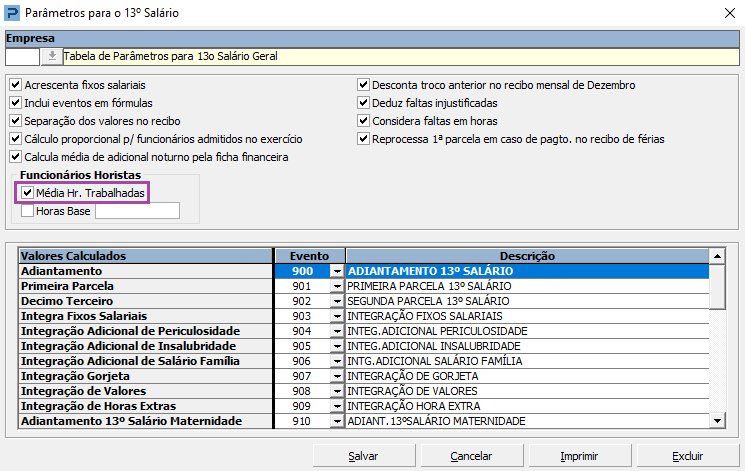Open event dropdown for Adiantamento row
745x471 pixels.
tap(337, 272)
